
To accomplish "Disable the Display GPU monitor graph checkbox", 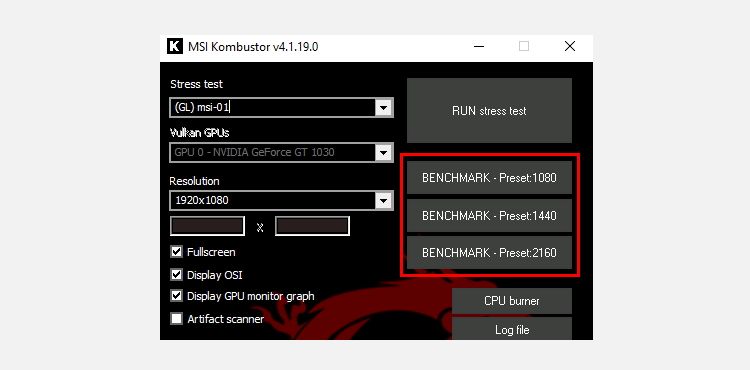I will click(176, 295).
